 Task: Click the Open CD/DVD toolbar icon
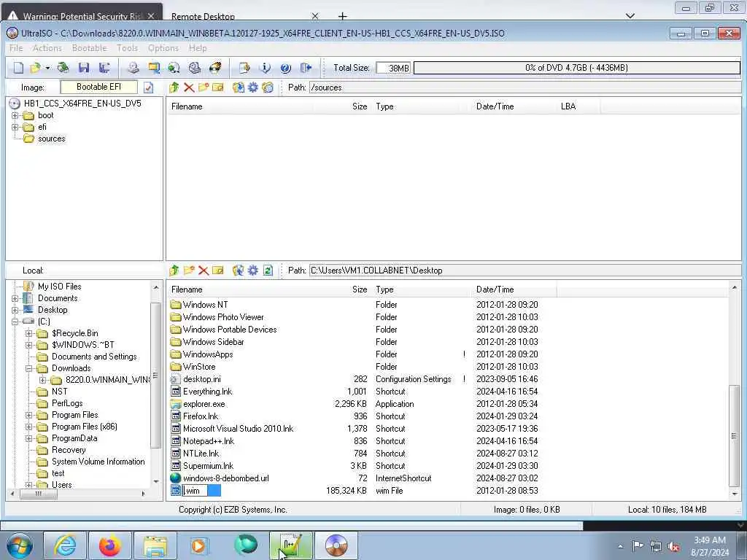63,68
